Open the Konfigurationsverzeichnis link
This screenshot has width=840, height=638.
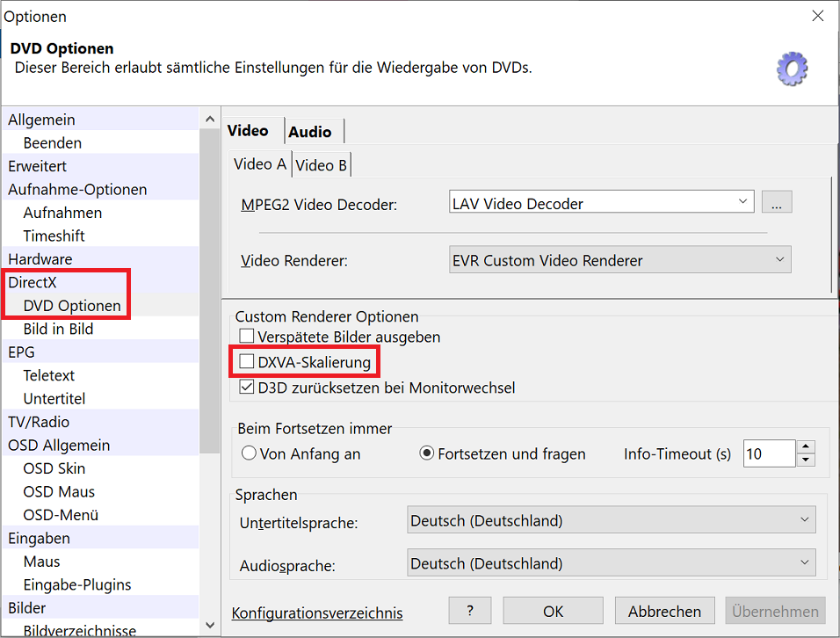(317, 613)
